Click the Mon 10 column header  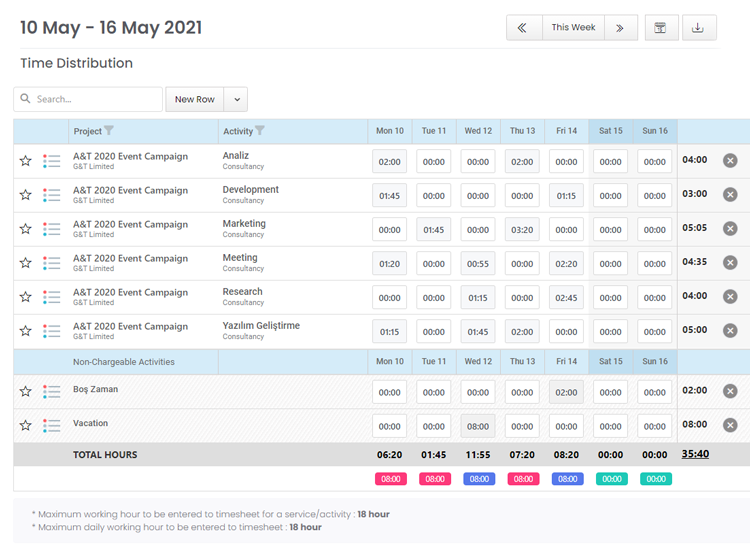coord(390,131)
